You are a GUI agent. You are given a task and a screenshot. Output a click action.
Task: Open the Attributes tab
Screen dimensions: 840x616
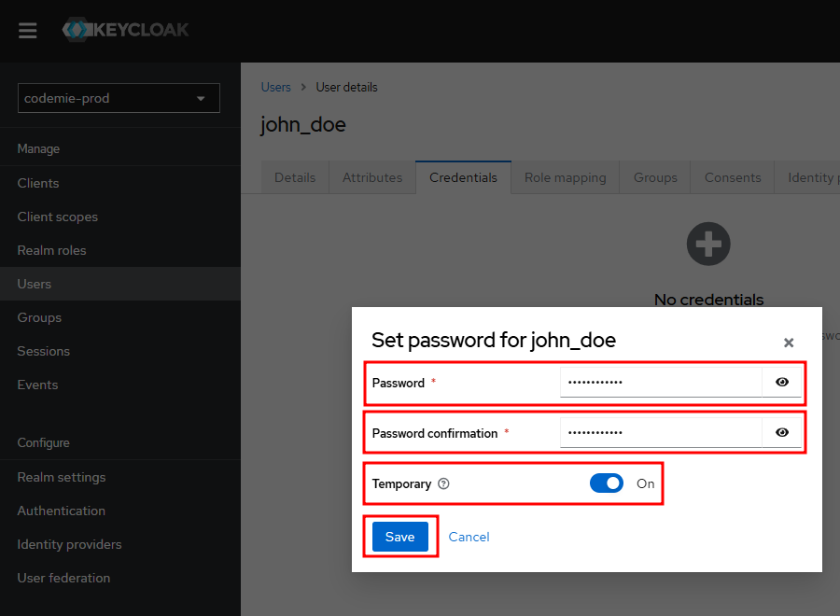click(371, 177)
